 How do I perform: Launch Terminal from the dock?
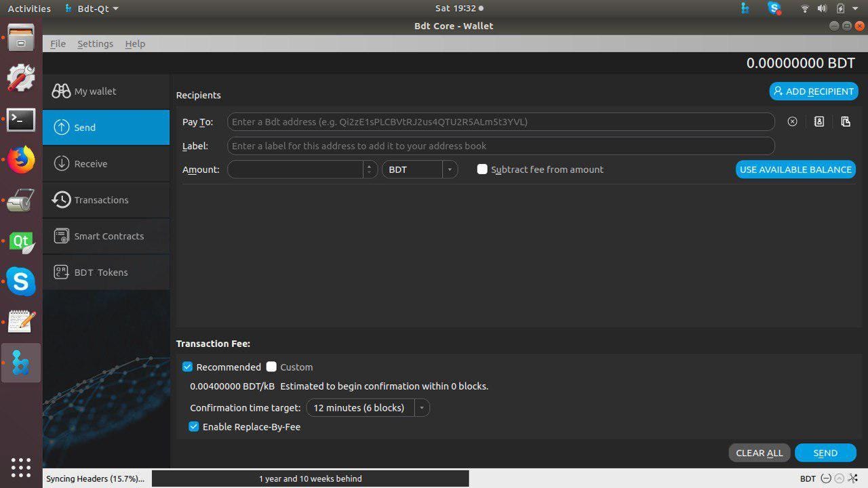point(21,120)
